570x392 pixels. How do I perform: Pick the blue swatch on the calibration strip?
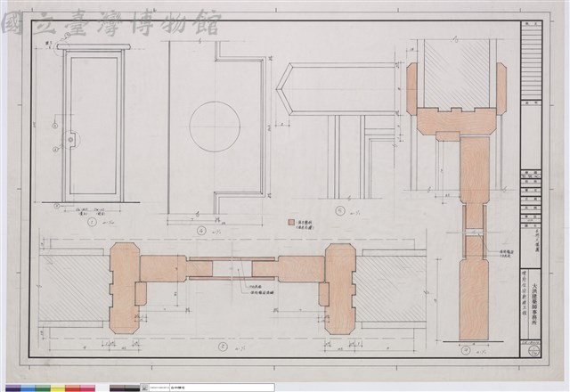point(28,388)
